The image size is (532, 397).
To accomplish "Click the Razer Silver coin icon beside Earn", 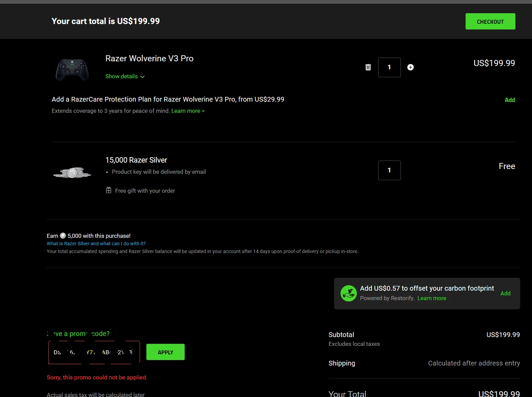I will tap(63, 235).
